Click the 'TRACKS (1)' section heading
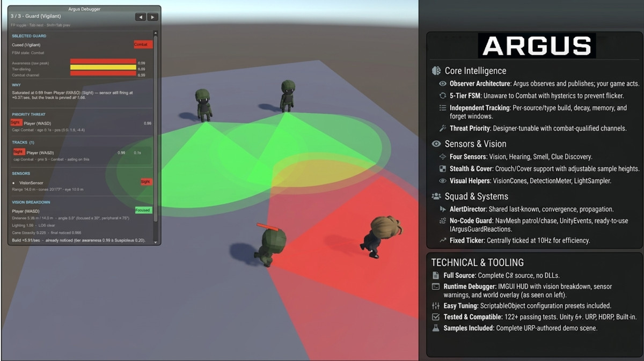This screenshot has width=644, height=361. coord(23,142)
